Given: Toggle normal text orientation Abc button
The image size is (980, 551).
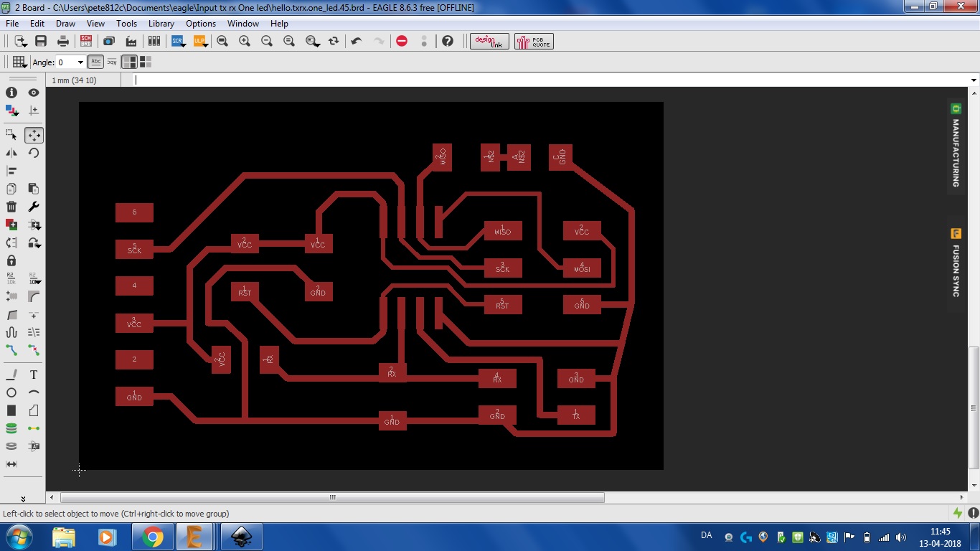Looking at the screenshot, I should 95,62.
